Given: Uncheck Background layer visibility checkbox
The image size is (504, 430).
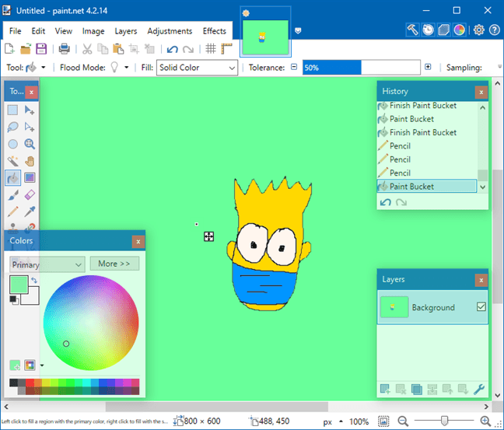Looking at the screenshot, I should click(481, 307).
